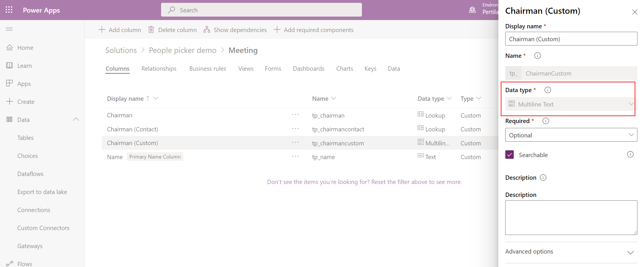The height and width of the screenshot is (267, 644).
Task: Open the Data type column filter chevron
Action: pos(449,98)
